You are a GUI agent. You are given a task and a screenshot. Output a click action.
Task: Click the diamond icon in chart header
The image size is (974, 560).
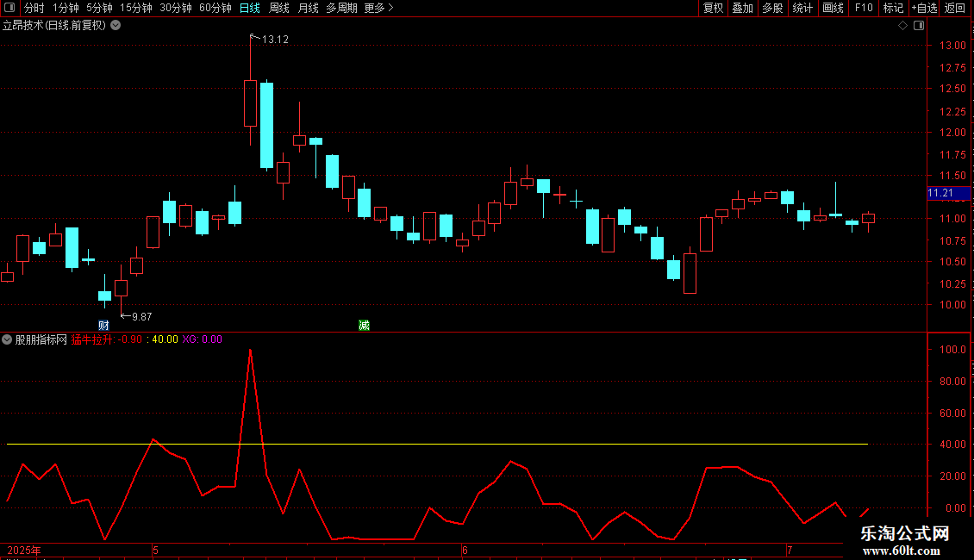coord(903,26)
